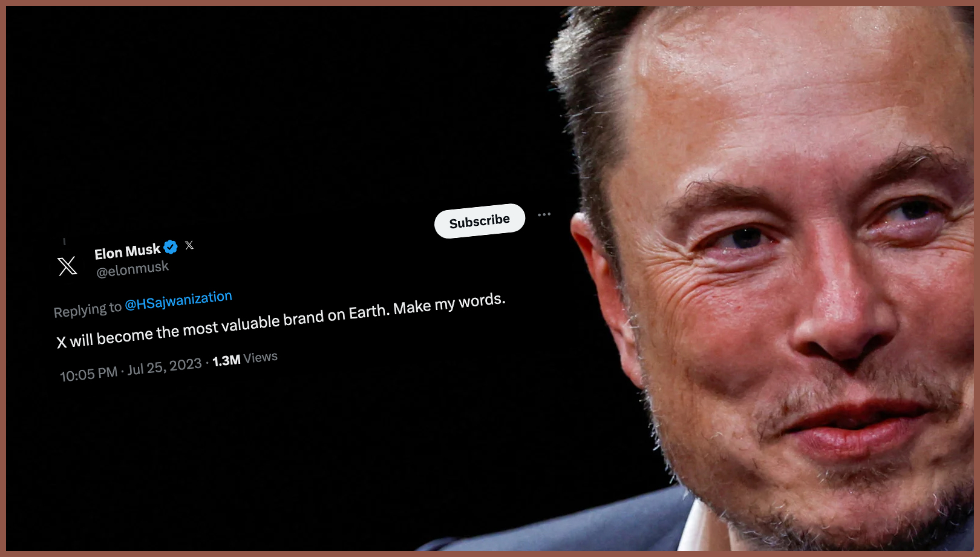Viewport: 980px width, 557px height.
Task: Click the 'Replying to' label
Action: click(x=88, y=310)
